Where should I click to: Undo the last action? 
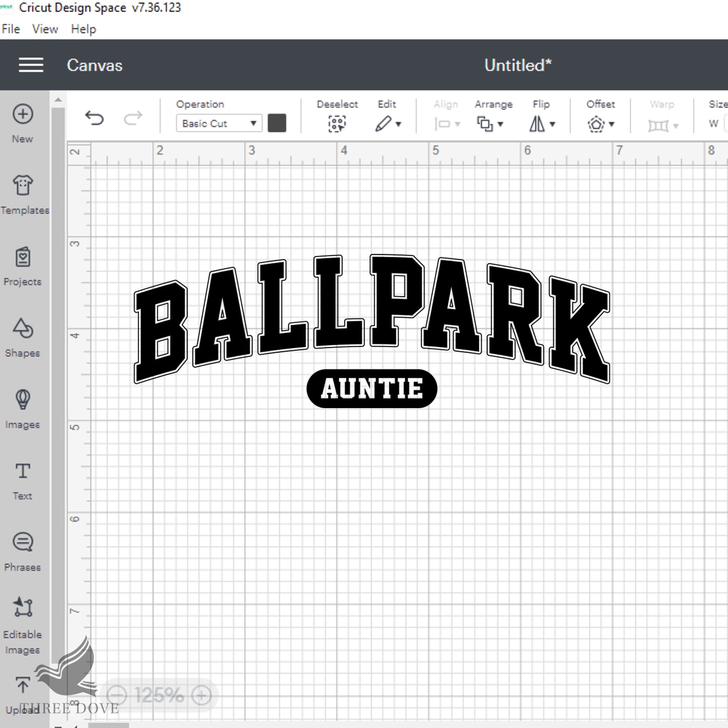pyautogui.click(x=94, y=118)
